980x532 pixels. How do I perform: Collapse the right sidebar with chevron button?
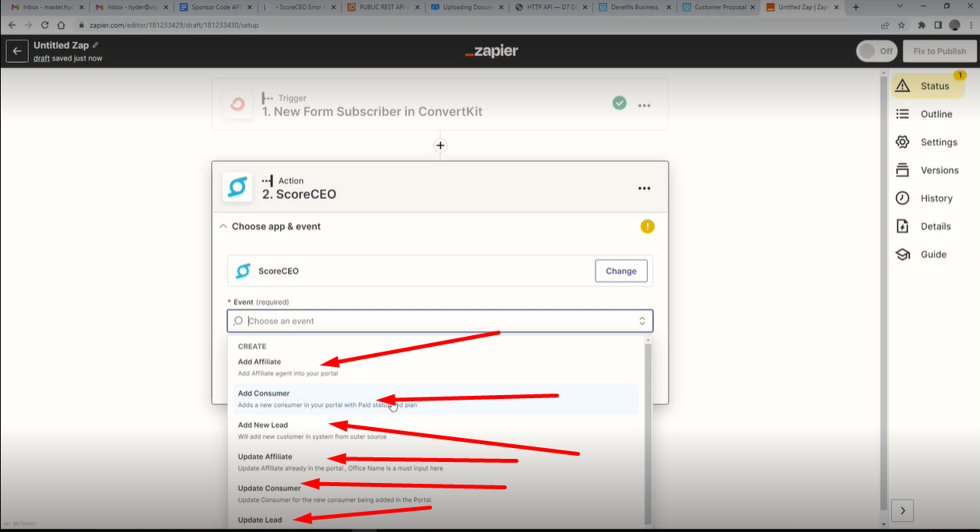902,510
